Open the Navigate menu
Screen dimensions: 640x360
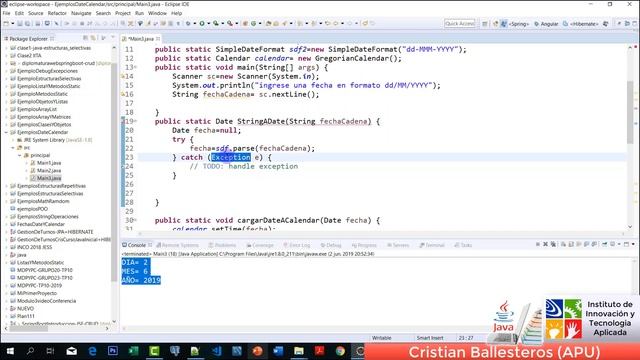pyautogui.click(x=81, y=13)
